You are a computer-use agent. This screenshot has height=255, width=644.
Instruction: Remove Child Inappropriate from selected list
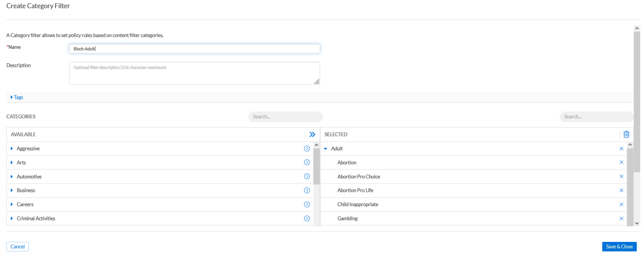click(x=621, y=204)
